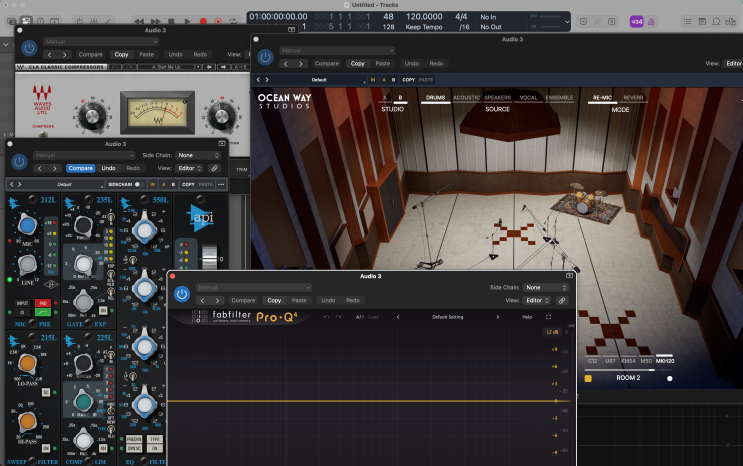Click Copy in Ocean Way plugin header
The width and height of the screenshot is (743, 466).
[358, 64]
